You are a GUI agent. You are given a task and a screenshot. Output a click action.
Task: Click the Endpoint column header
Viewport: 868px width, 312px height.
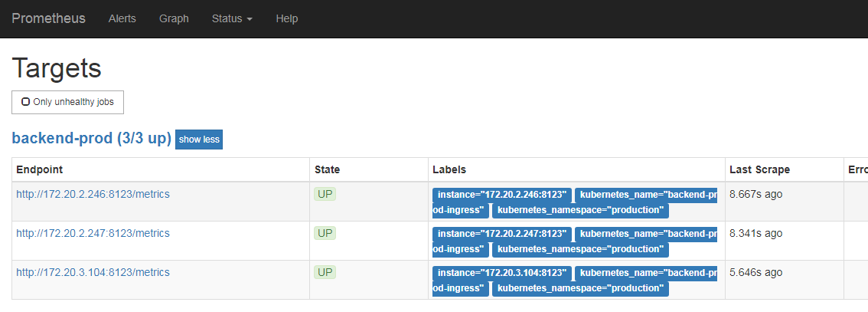click(40, 169)
